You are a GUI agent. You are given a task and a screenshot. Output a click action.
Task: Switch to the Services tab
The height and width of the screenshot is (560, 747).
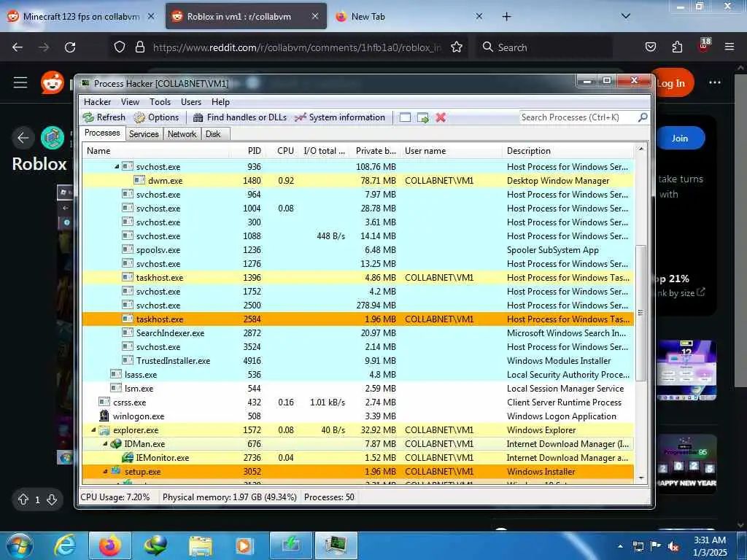point(144,134)
